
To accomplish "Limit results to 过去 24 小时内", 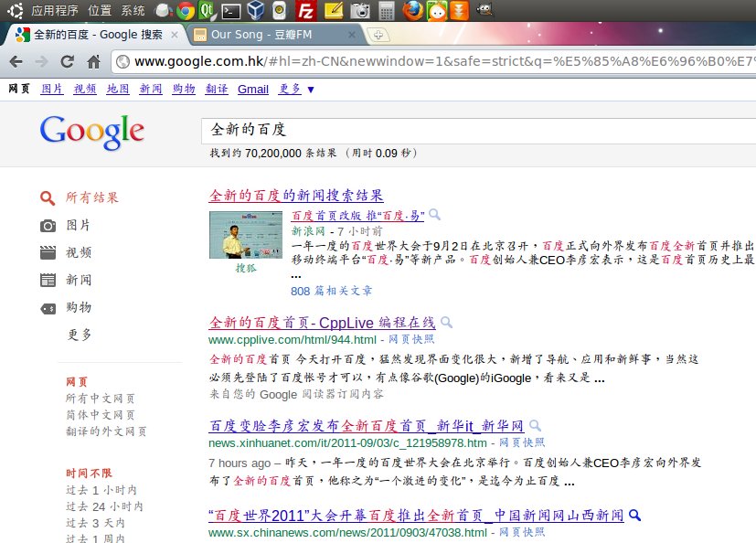I will [x=104, y=506].
